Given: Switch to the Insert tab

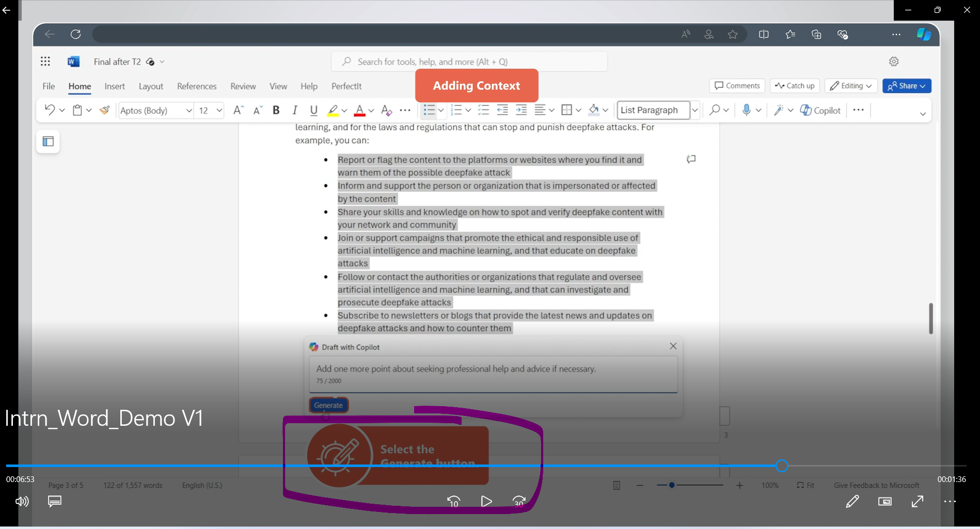Looking at the screenshot, I should tap(115, 86).
